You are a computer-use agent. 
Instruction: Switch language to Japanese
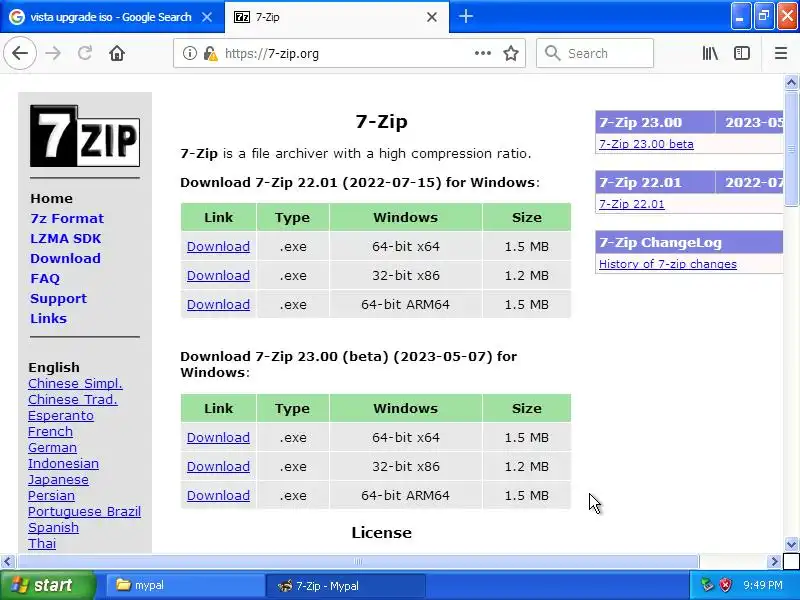click(x=58, y=480)
